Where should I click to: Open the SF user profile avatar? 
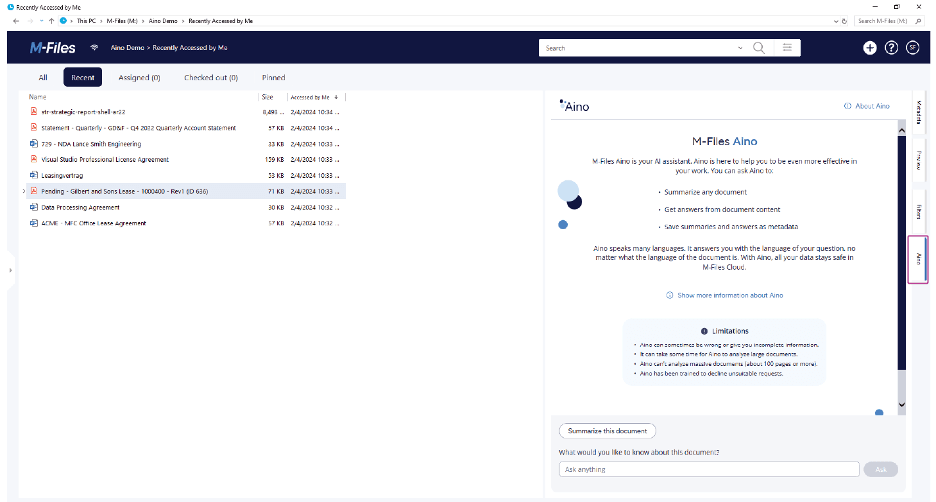coord(912,47)
